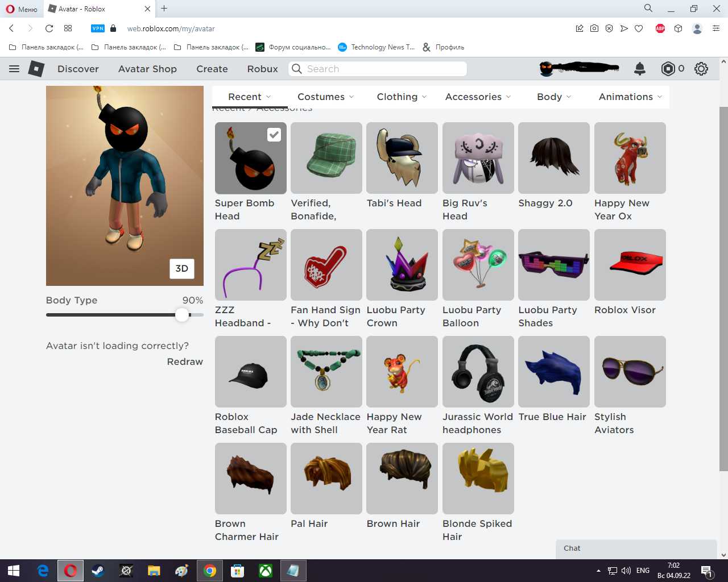Go to the Roblox home logo
Viewport: 728px width, 582px height.
click(x=36, y=69)
